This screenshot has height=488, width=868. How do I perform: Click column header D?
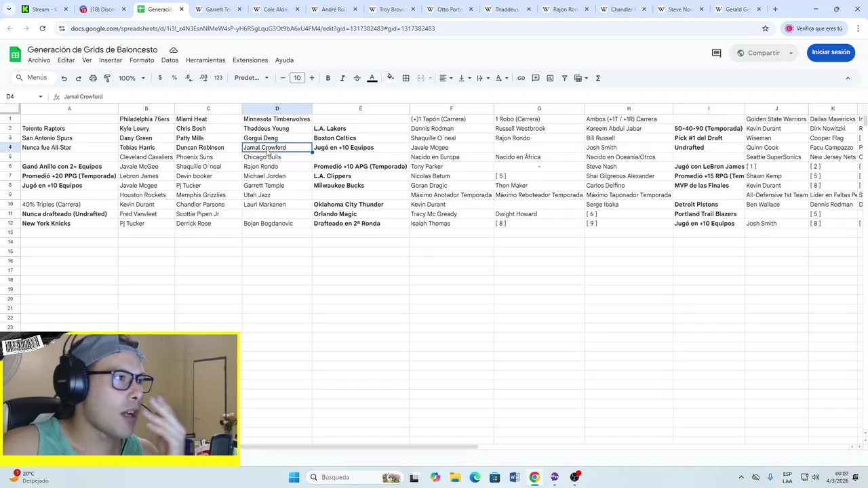coord(277,108)
